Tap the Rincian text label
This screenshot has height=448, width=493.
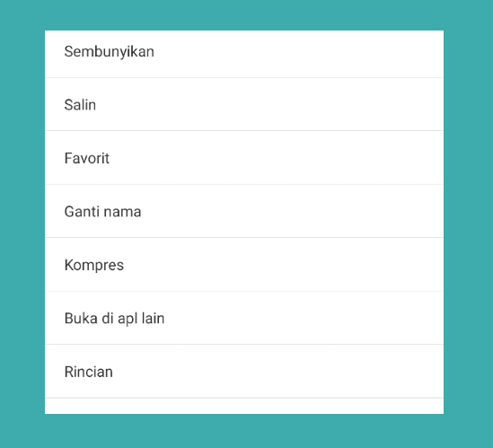[x=88, y=372]
